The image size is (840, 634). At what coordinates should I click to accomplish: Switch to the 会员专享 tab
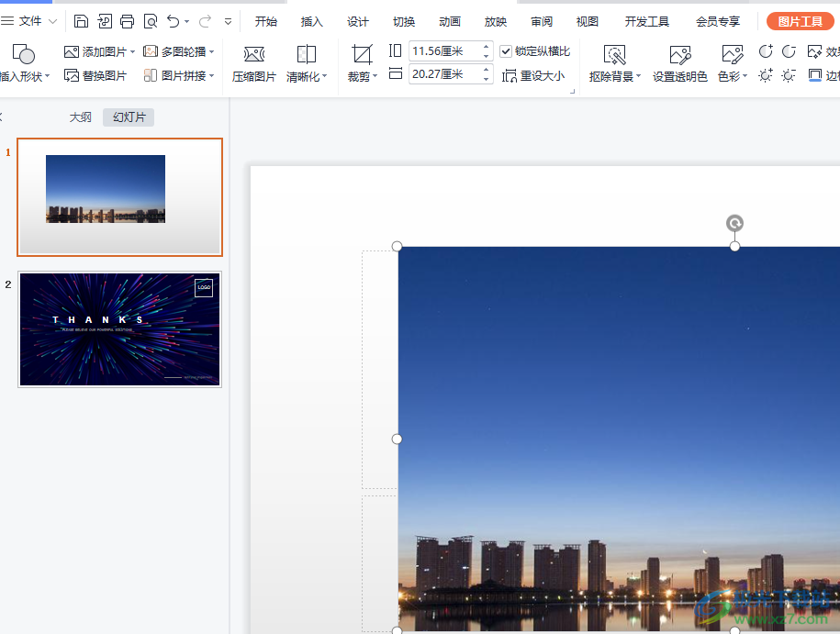[718, 21]
